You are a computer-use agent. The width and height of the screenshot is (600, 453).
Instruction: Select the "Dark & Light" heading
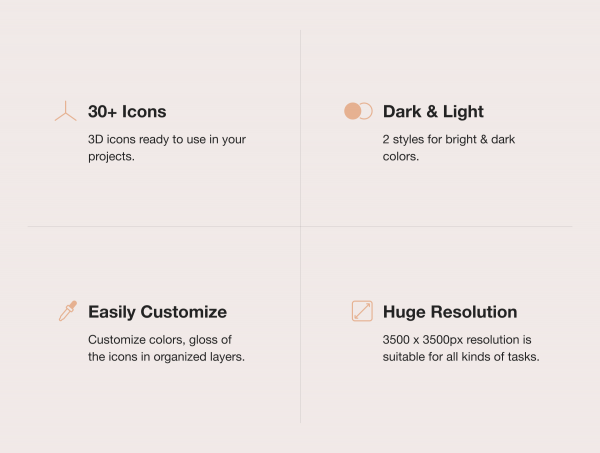tap(433, 112)
